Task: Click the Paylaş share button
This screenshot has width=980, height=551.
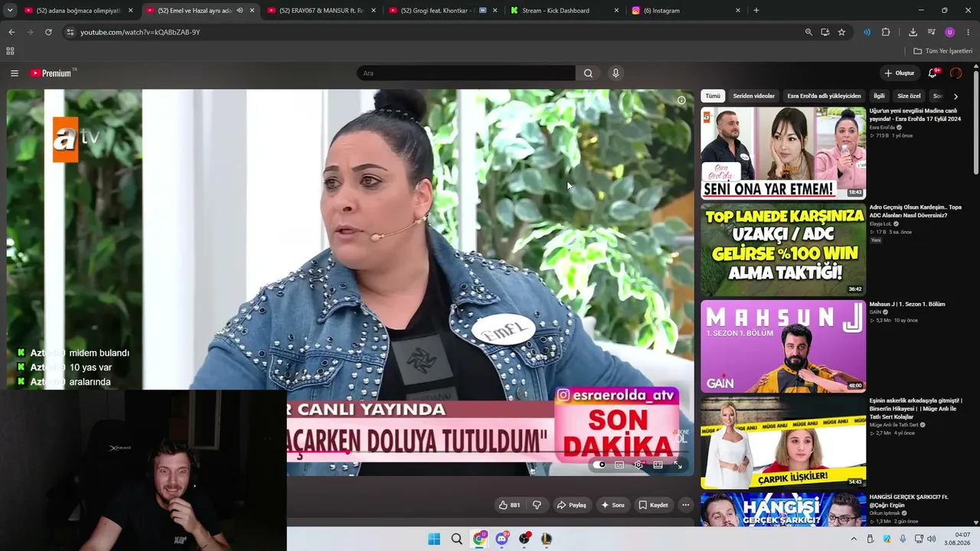Action: [x=572, y=505]
